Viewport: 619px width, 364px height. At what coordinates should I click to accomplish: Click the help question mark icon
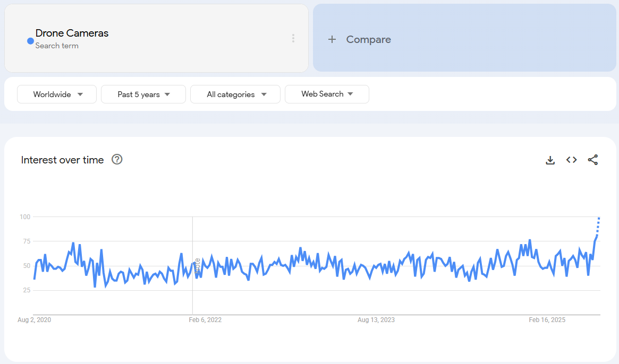pyautogui.click(x=117, y=160)
